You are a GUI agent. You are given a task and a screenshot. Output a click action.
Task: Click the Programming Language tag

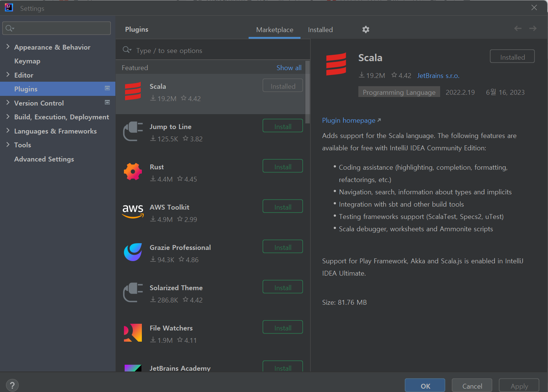point(399,92)
